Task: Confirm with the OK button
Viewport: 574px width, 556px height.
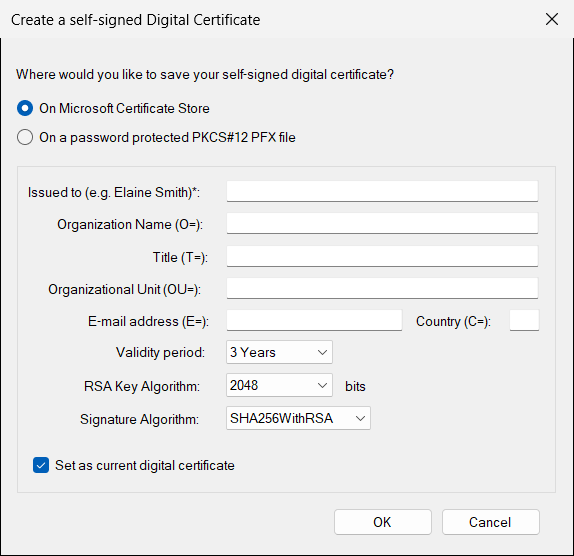Action: 383,522
